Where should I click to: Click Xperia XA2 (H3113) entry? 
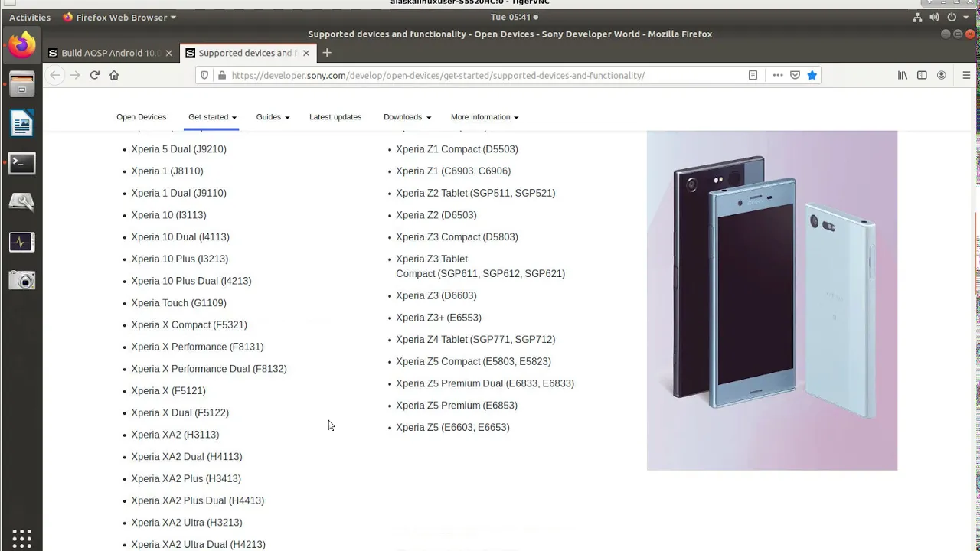pyautogui.click(x=175, y=435)
